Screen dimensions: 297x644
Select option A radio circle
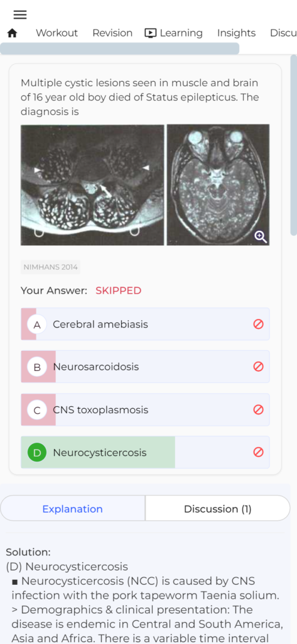click(37, 325)
